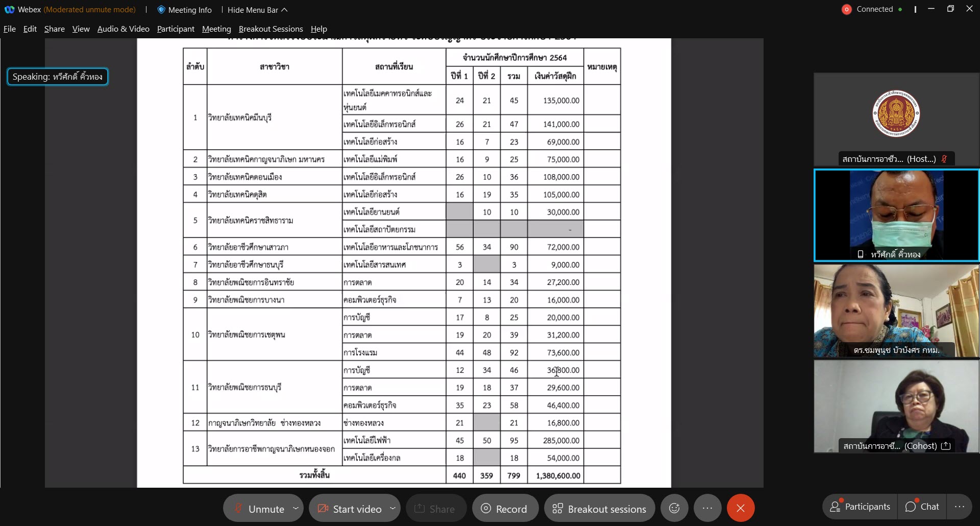This screenshot has width=980, height=526.
Task: Open panel options three-dots beside Chat
Action: point(960,507)
